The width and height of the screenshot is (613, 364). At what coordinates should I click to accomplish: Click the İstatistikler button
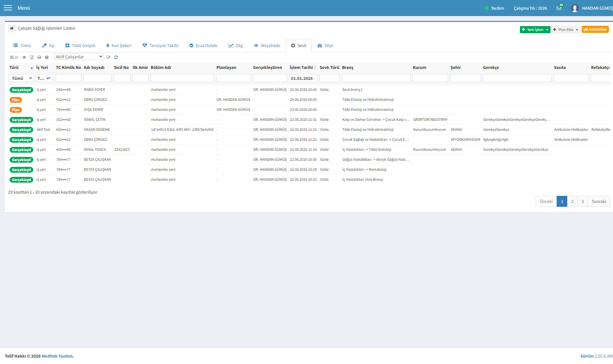(x=595, y=29)
